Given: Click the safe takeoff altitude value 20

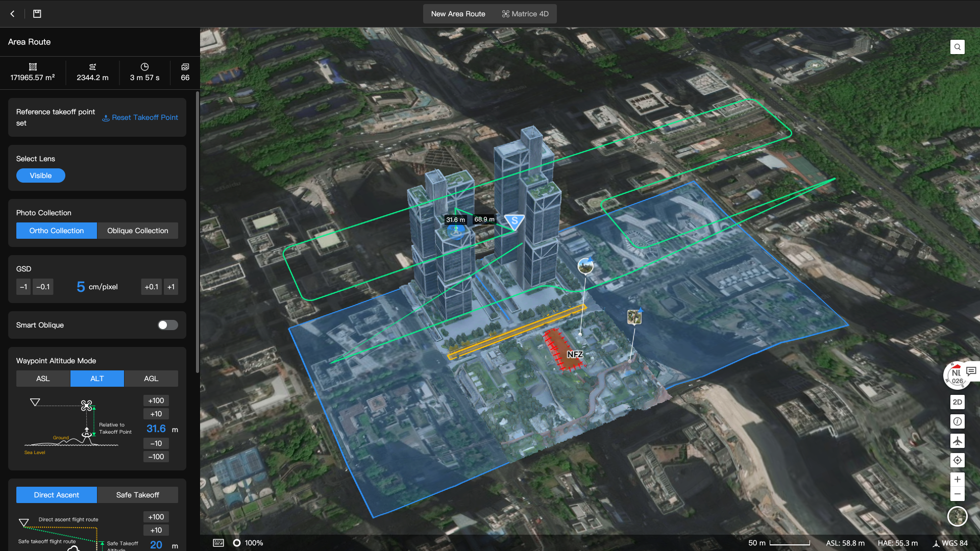Looking at the screenshot, I should pyautogui.click(x=156, y=545).
